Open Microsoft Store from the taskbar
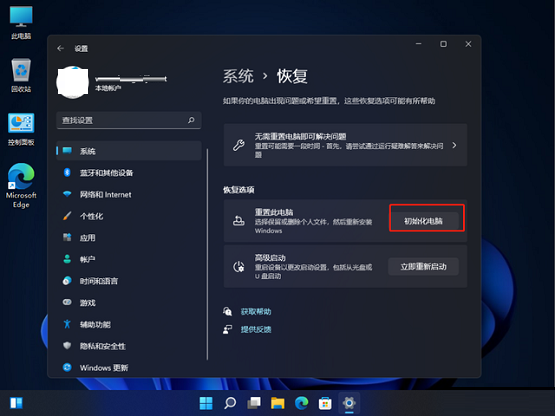555x416 pixels. [x=325, y=403]
